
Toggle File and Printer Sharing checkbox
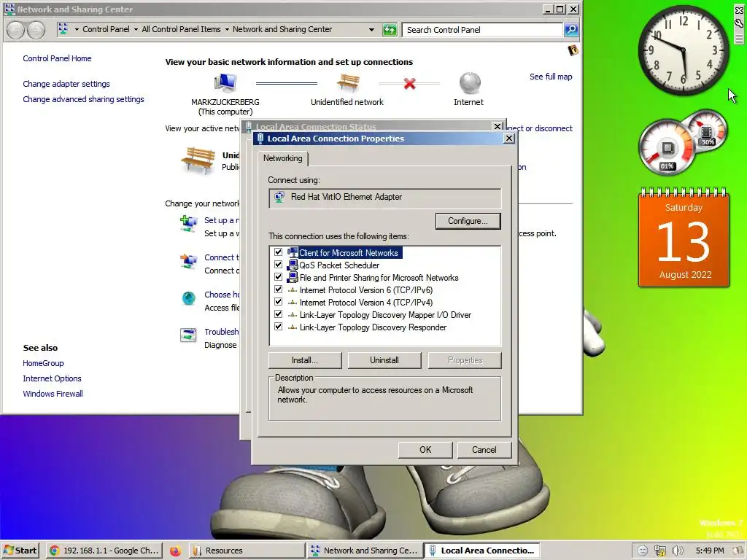click(x=278, y=277)
